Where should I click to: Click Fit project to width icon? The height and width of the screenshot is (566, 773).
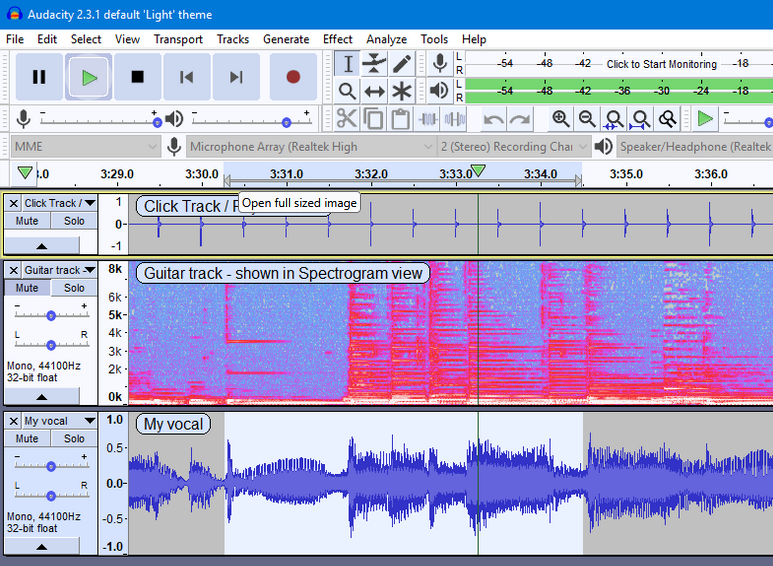pyautogui.click(x=641, y=119)
